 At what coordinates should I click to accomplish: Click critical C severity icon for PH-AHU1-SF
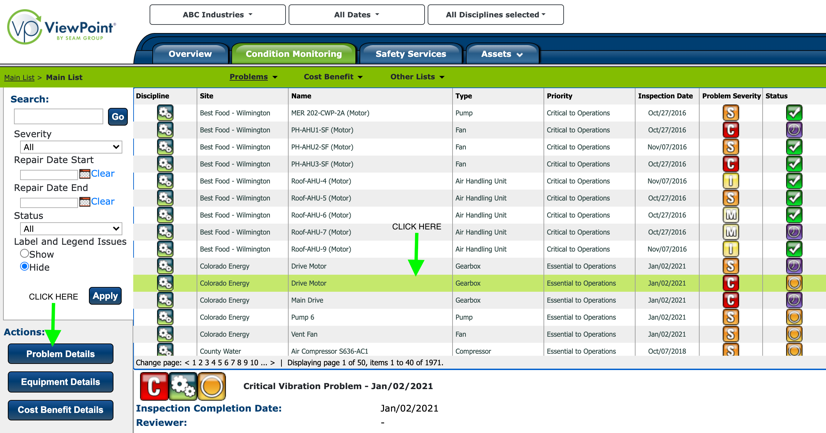(730, 130)
